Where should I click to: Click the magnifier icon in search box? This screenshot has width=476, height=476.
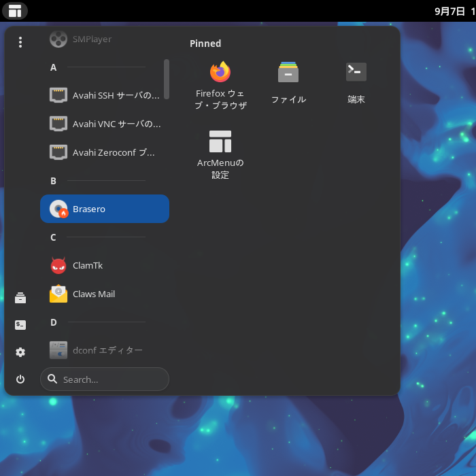tap(52, 379)
